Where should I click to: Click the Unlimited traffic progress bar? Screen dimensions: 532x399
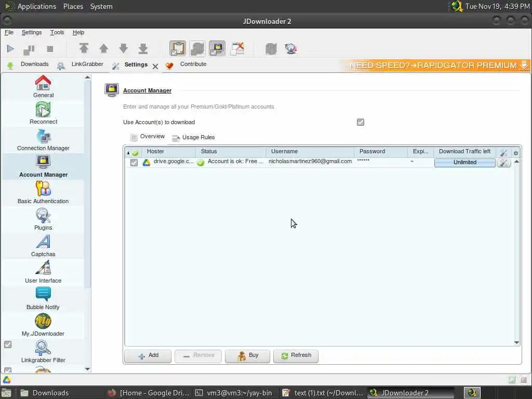click(465, 163)
